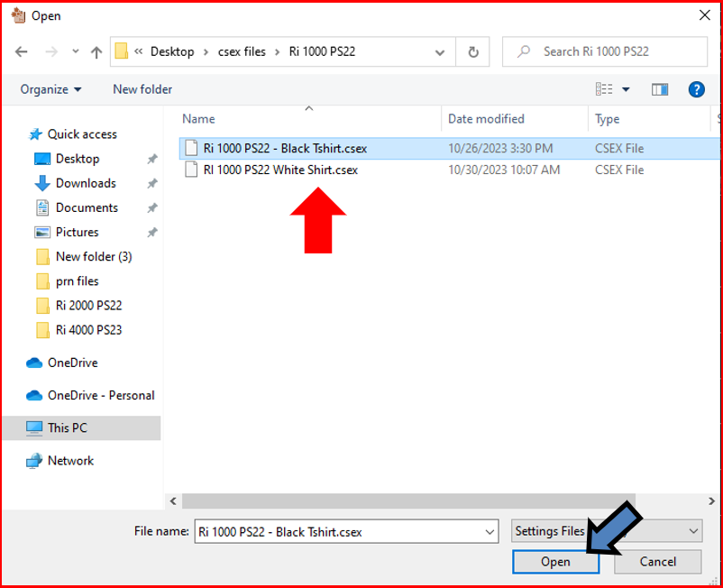Open the Organize dropdown menu

pos(50,89)
